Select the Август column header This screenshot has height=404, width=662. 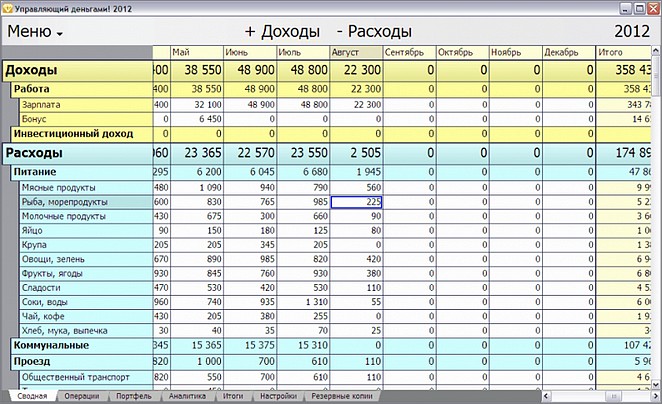click(356, 52)
